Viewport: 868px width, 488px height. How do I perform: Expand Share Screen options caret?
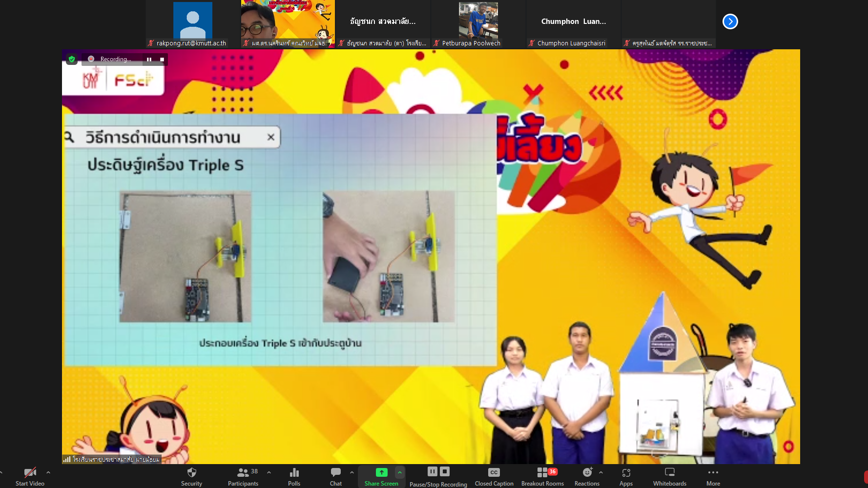(400, 472)
